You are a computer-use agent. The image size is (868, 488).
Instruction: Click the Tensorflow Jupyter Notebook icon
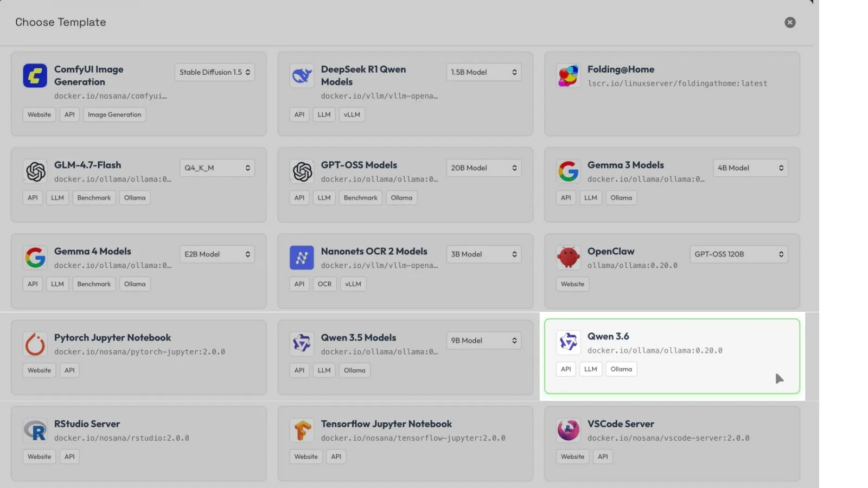pos(302,431)
